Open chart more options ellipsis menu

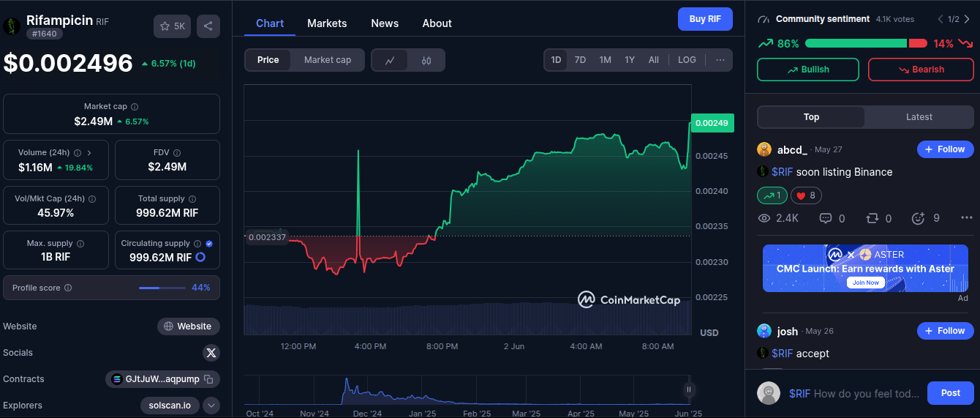pos(720,60)
